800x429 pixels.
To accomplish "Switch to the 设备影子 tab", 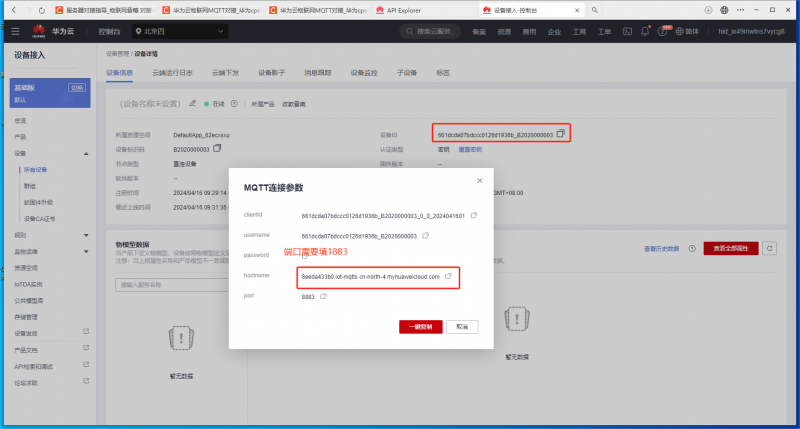I will point(269,73).
